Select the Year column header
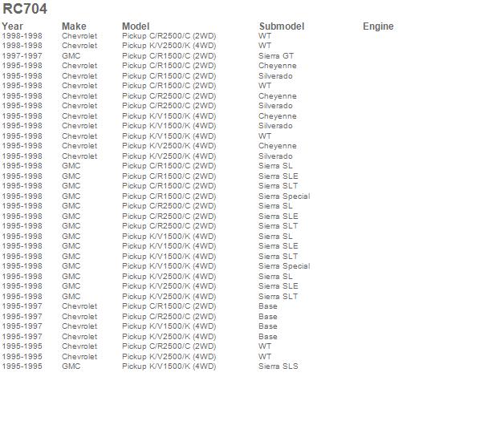 coord(13,26)
